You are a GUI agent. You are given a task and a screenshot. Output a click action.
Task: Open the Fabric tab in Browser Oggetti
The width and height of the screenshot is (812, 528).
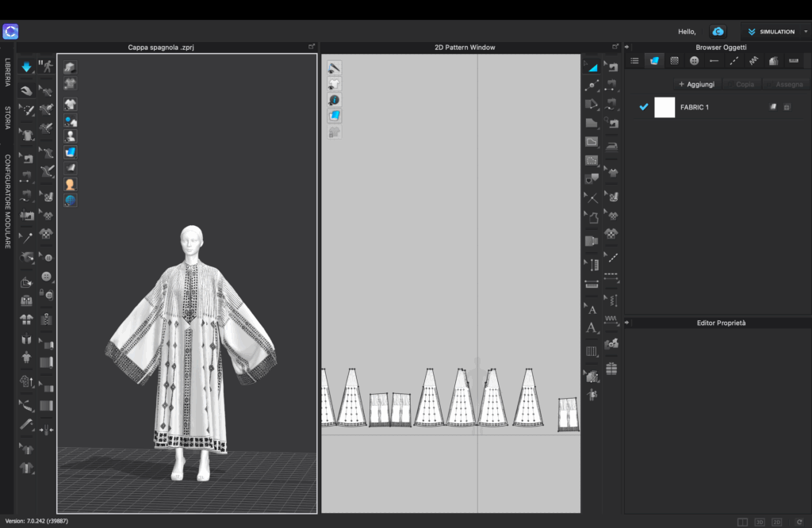[x=655, y=60]
